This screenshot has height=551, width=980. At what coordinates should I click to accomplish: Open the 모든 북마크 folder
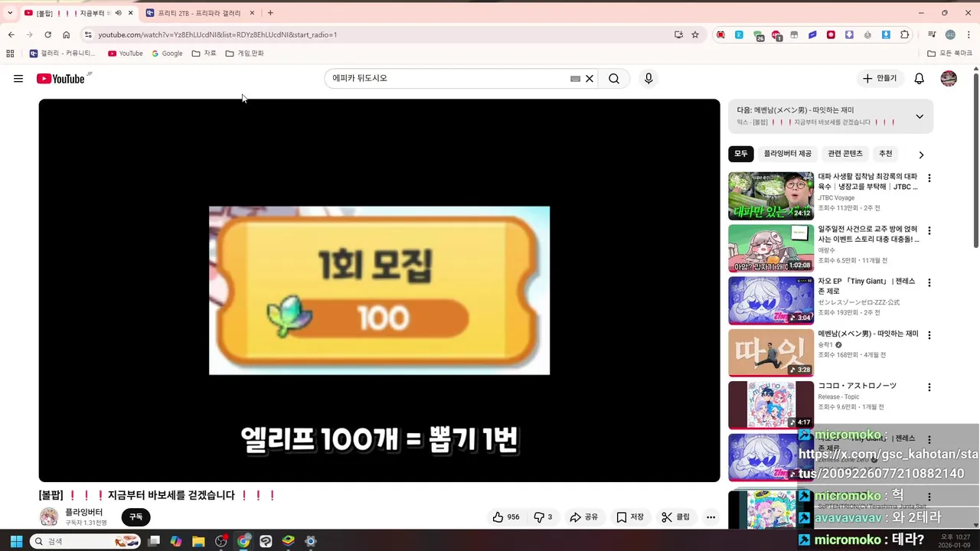[950, 54]
